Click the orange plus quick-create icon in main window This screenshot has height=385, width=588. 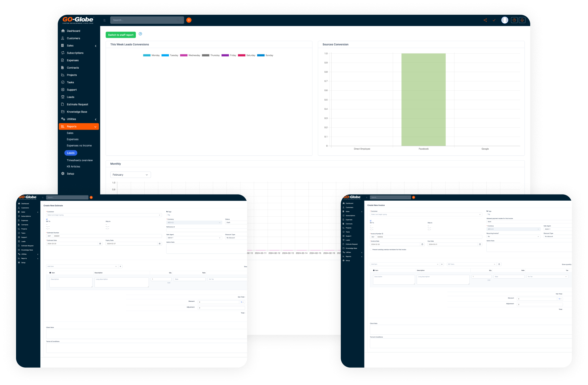(x=189, y=20)
